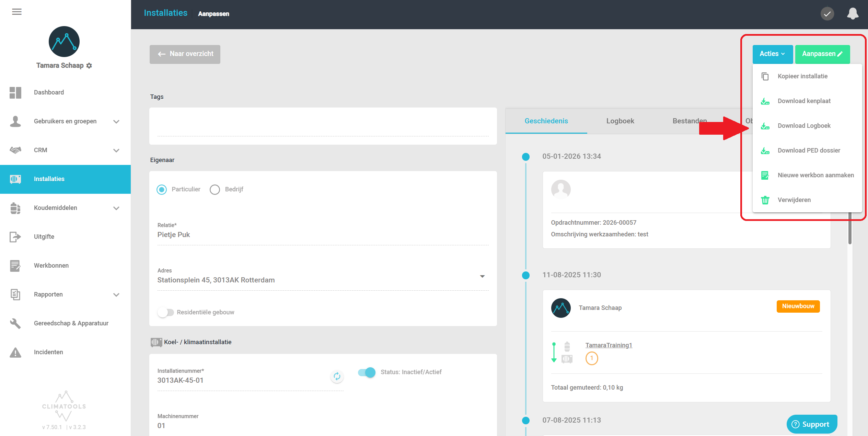868x436 pixels.
Task: Select the Bedrijf radio button
Action: 215,190
